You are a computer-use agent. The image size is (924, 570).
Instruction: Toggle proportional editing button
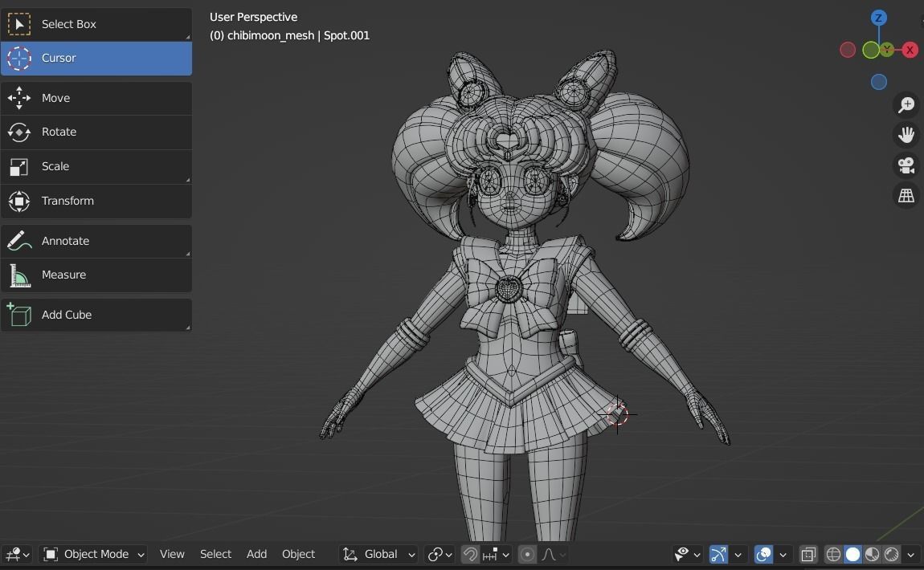tap(527, 554)
